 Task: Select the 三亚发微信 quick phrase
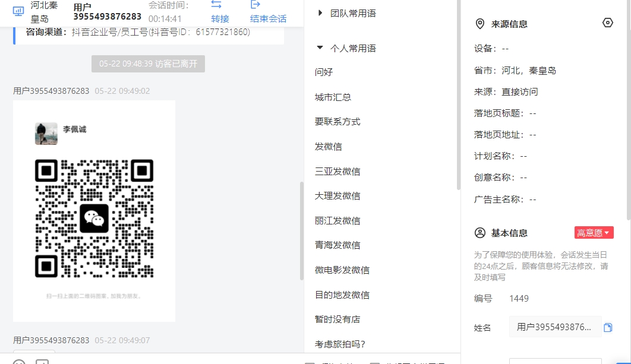coord(337,172)
